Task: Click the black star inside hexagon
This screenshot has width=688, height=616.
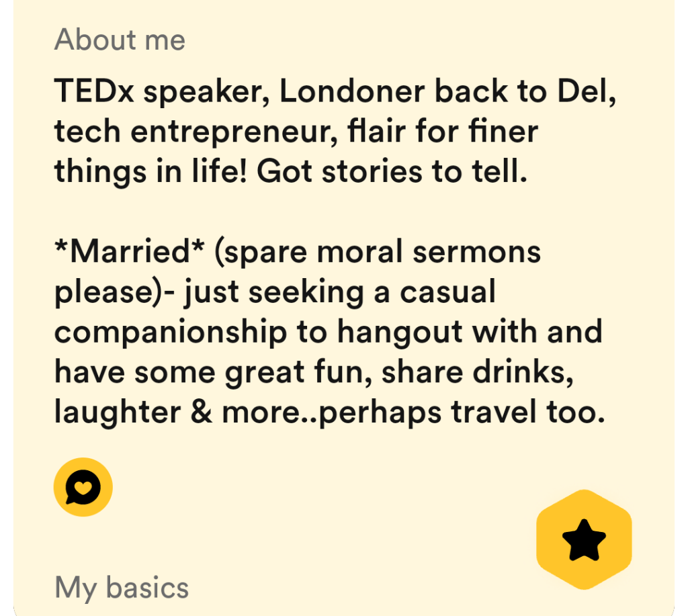Action: click(584, 540)
